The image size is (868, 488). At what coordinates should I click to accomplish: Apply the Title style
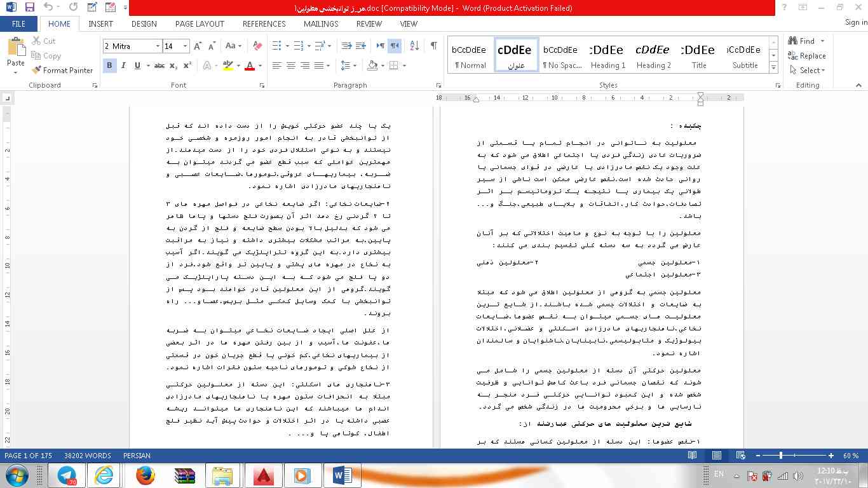coord(699,55)
